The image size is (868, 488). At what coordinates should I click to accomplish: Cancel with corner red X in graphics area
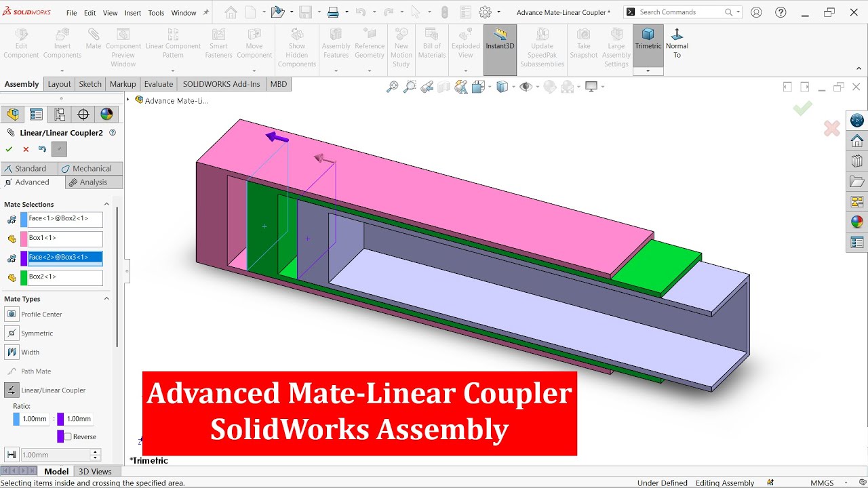pos(831,128)
